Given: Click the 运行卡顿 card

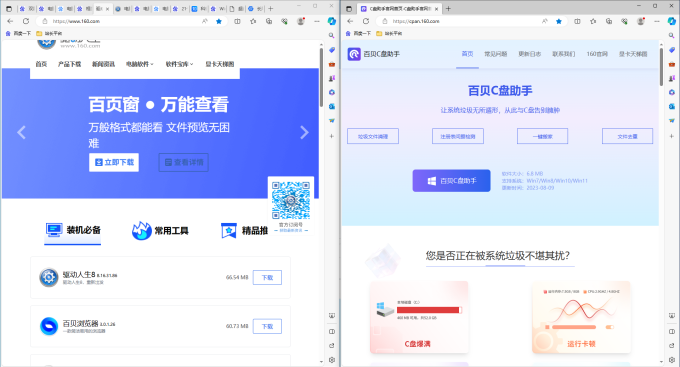Looking at the screenshot, I should pyautogui.click(x=581, y=317).
